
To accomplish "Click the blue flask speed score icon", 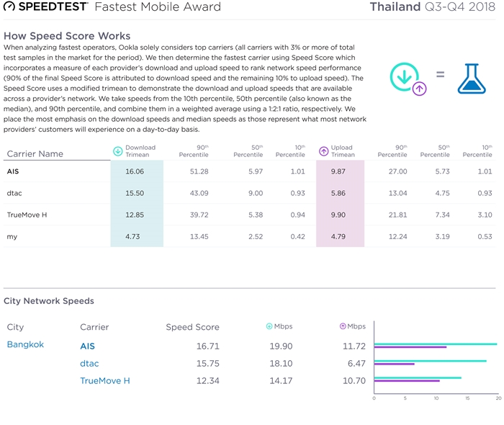I will tap(472, 79).
